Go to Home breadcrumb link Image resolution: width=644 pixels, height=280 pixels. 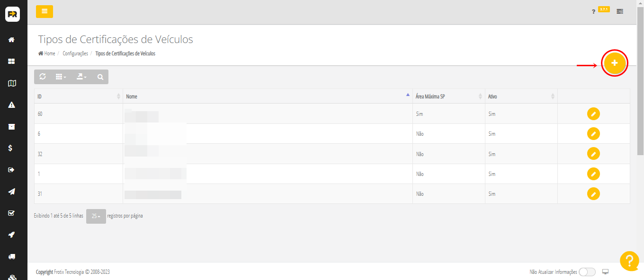coord(49,54)
